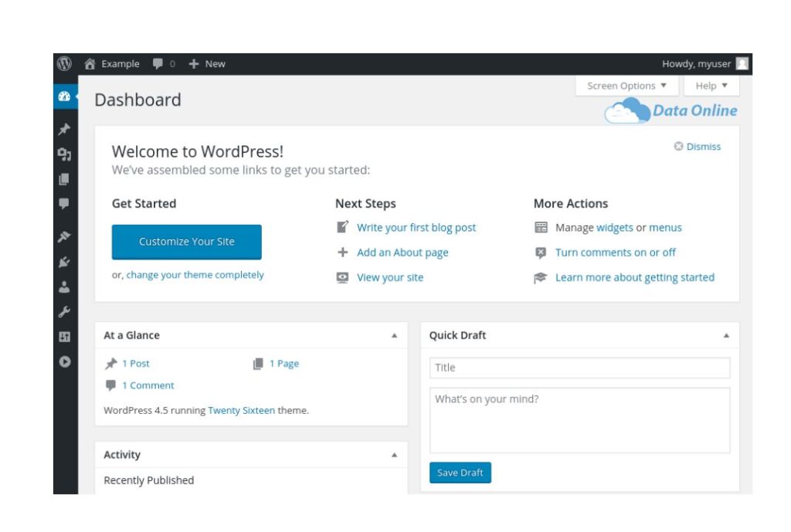Open Users sidebar icon
The image size is (791, 532).
64,287
